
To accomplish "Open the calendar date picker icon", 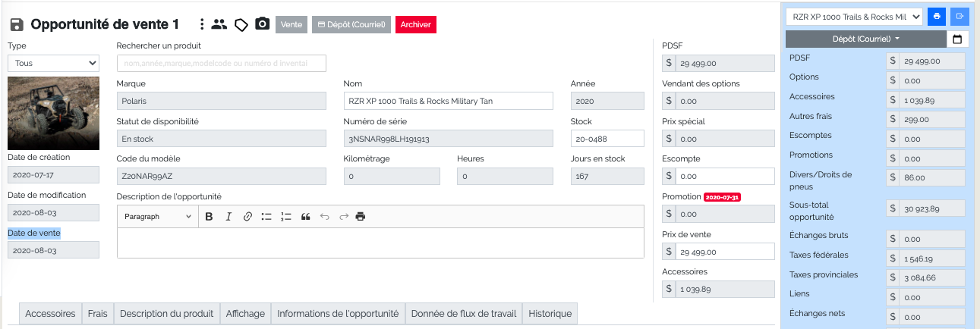I will tap(957, 39).
